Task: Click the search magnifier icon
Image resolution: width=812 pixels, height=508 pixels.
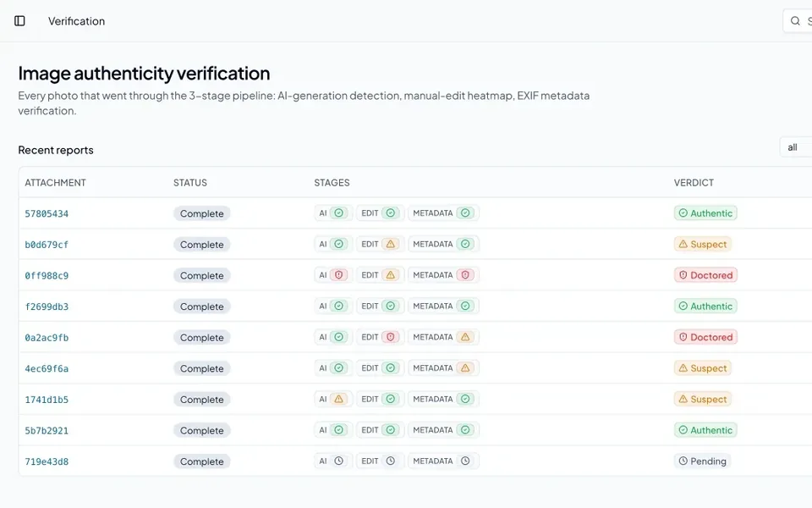Action: tap(795, 20)
